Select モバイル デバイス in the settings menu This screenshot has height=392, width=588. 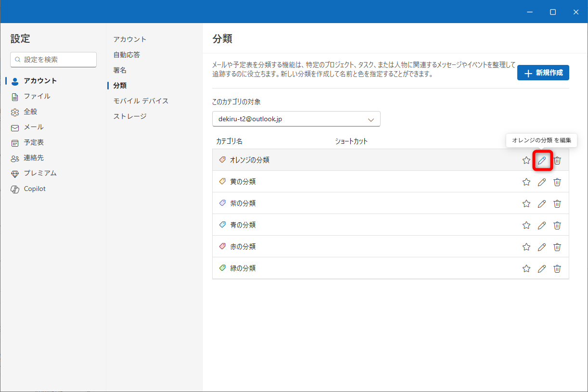pos(140,101)
